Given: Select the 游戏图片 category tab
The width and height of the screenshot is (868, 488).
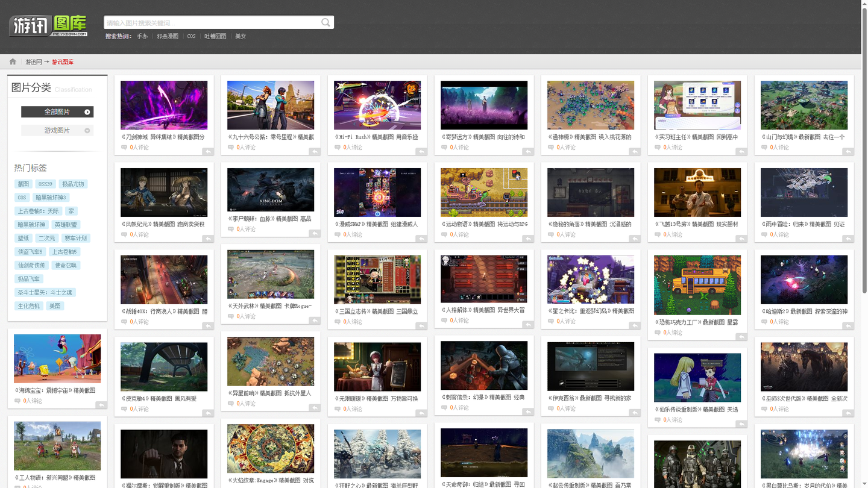Looking at the screenshot, I should (x=57, y=131).
